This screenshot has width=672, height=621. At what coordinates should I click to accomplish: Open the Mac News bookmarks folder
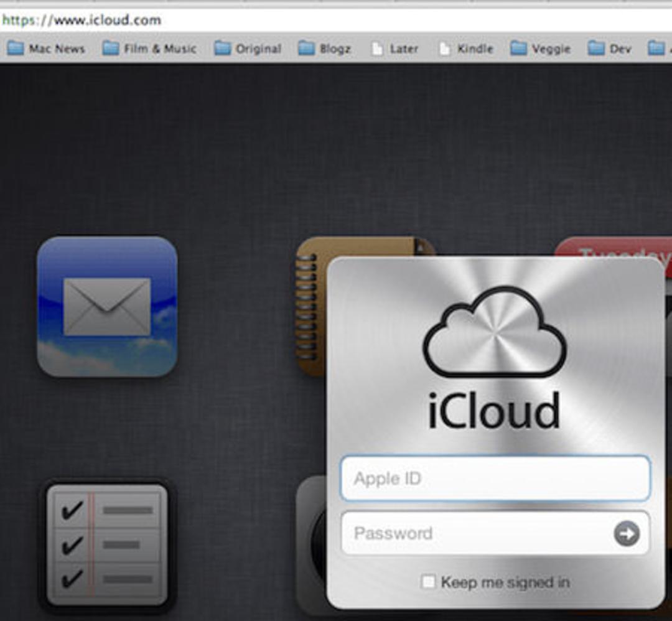click(46, 49)
